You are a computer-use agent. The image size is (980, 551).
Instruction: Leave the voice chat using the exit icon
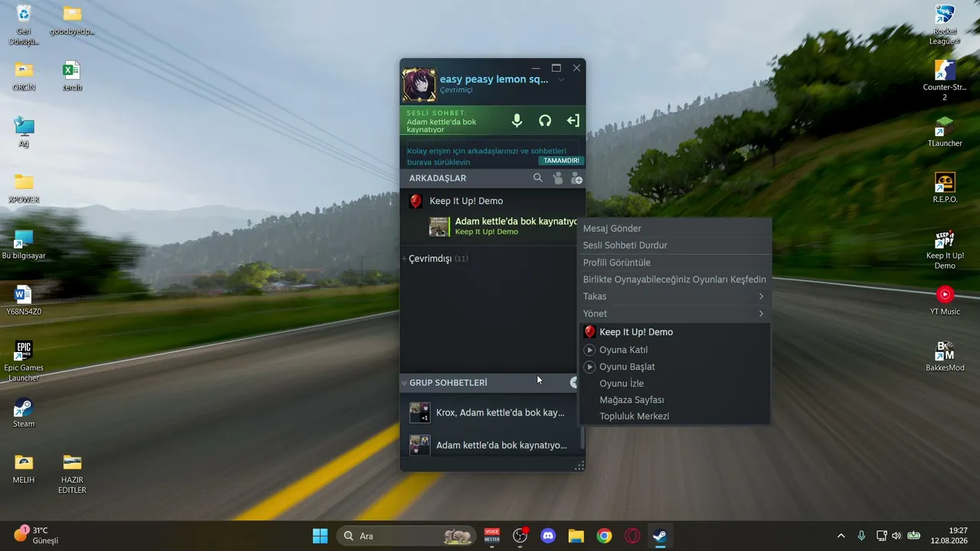pos(573,120)
